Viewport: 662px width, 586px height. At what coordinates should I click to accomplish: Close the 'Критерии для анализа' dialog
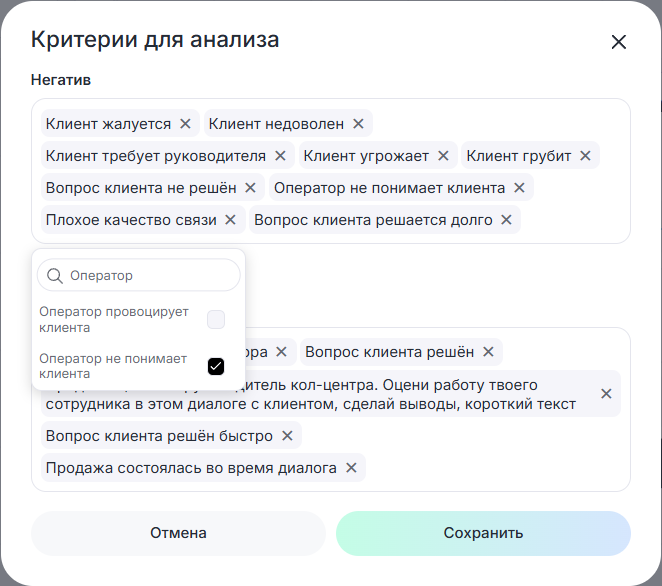point(618,42)
